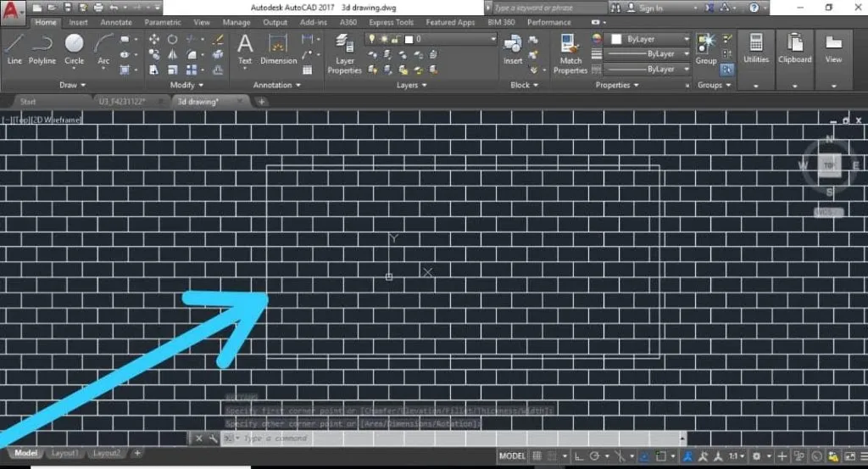Click the AutoCAD application menu logo
Viewport: 868px width, 469px height.
(x=12, y=12)
